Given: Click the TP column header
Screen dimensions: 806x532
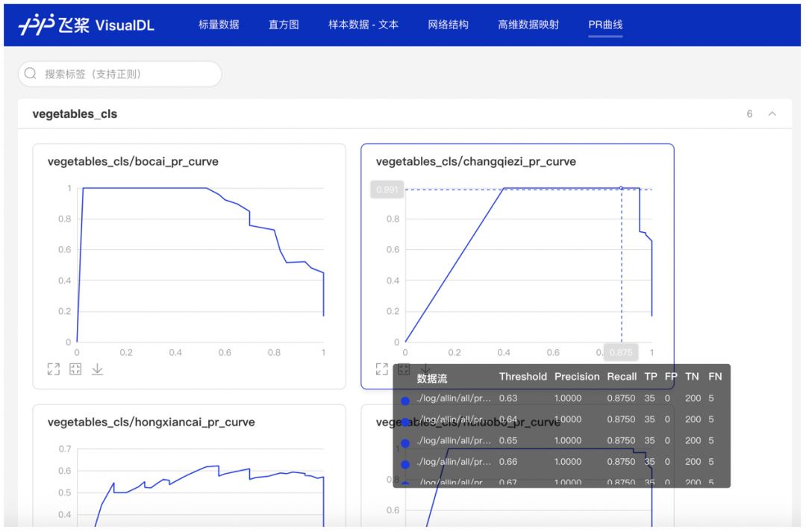Looking at the screenshot, I should pyautogui.click(x=651, y=377).
